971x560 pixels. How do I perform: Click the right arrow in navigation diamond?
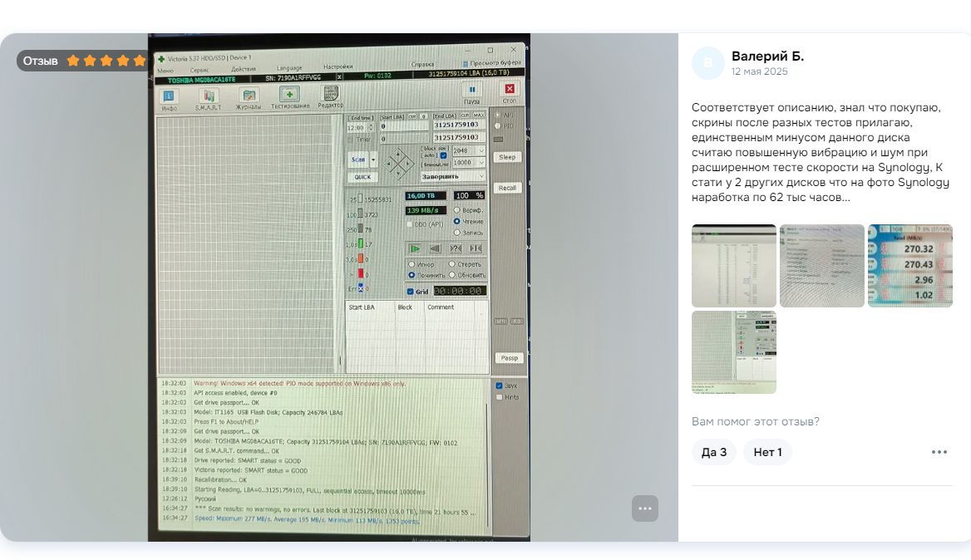pos(407,164)
